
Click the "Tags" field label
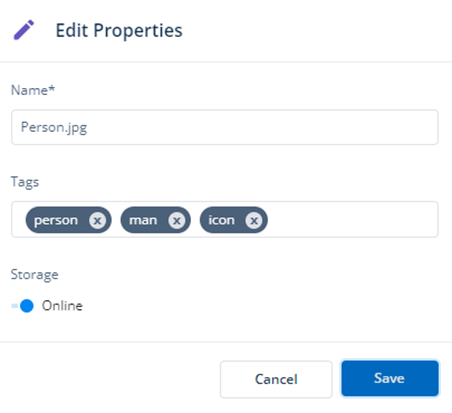tap(25, 182)
